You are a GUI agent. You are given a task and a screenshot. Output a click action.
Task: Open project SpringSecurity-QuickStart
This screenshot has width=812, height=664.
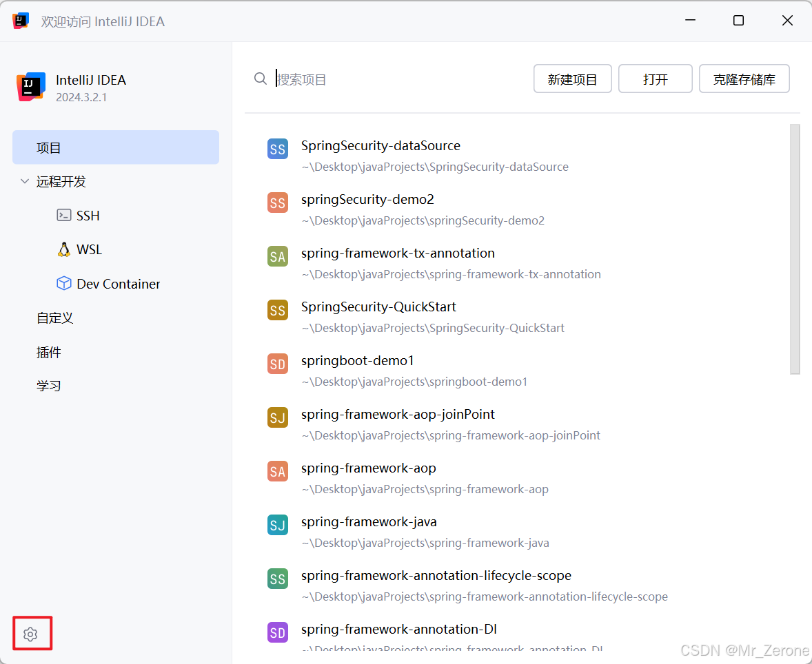[x=378, y=307]
